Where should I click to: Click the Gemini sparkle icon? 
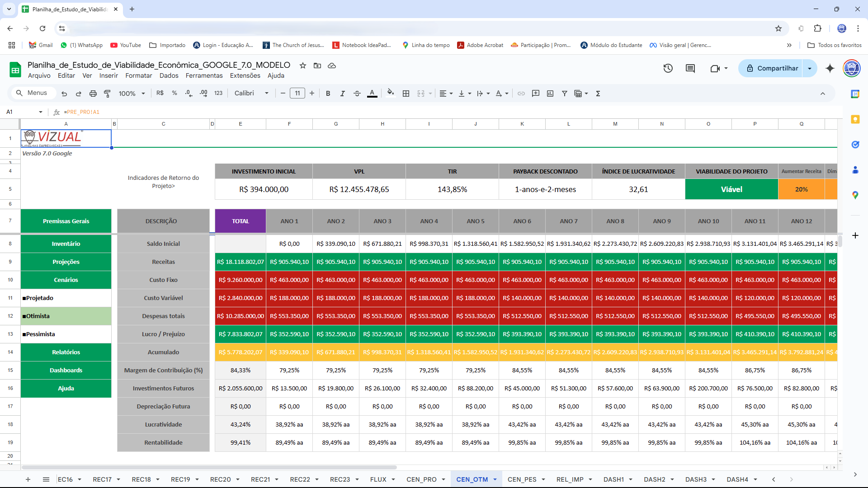(x=830, y=68)
